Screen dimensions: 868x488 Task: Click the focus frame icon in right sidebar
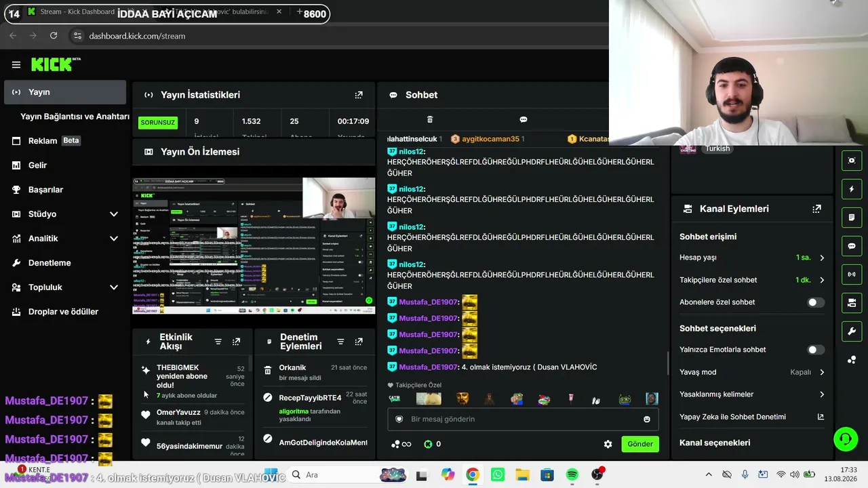pos(852,161)
